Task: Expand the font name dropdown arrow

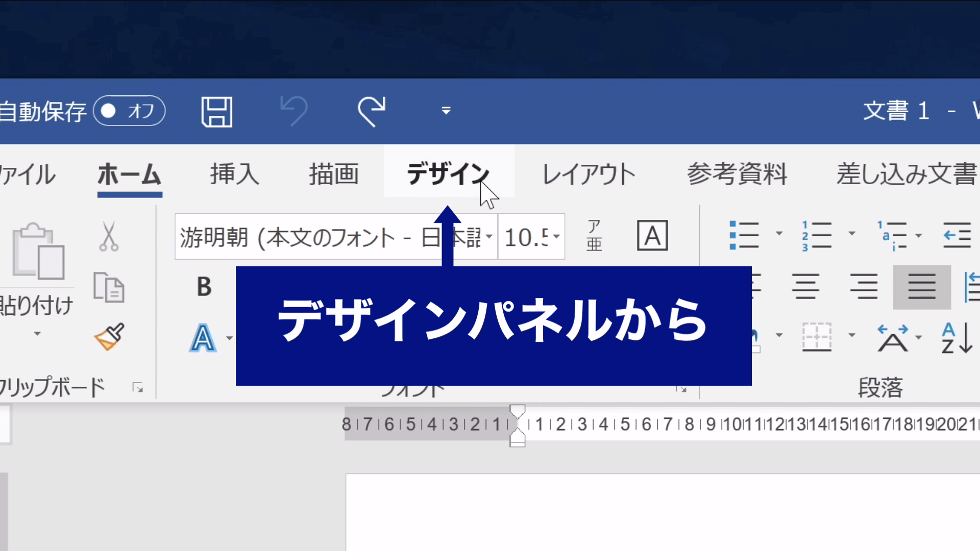Action: (489, 236)
